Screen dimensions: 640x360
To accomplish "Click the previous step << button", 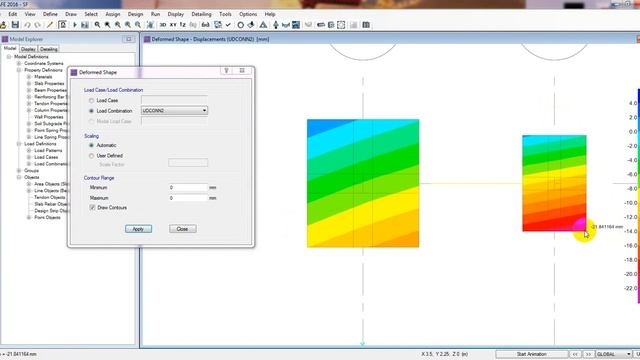I will 575,354.
